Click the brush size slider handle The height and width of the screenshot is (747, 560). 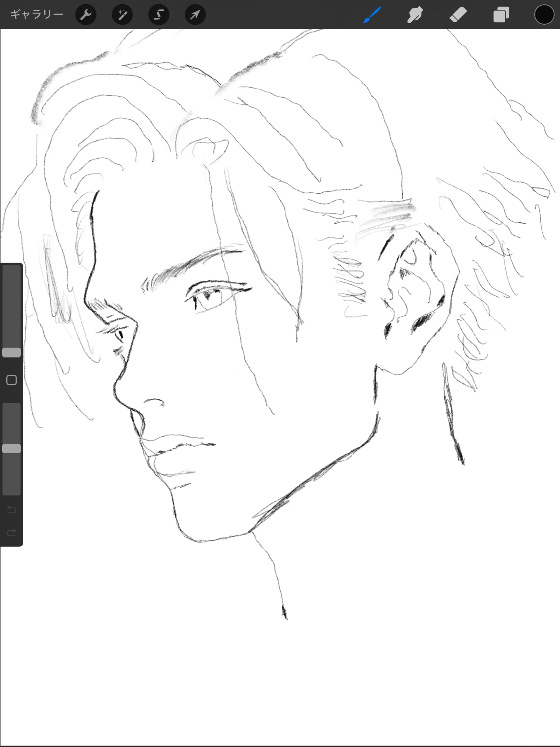pos(11,352)
